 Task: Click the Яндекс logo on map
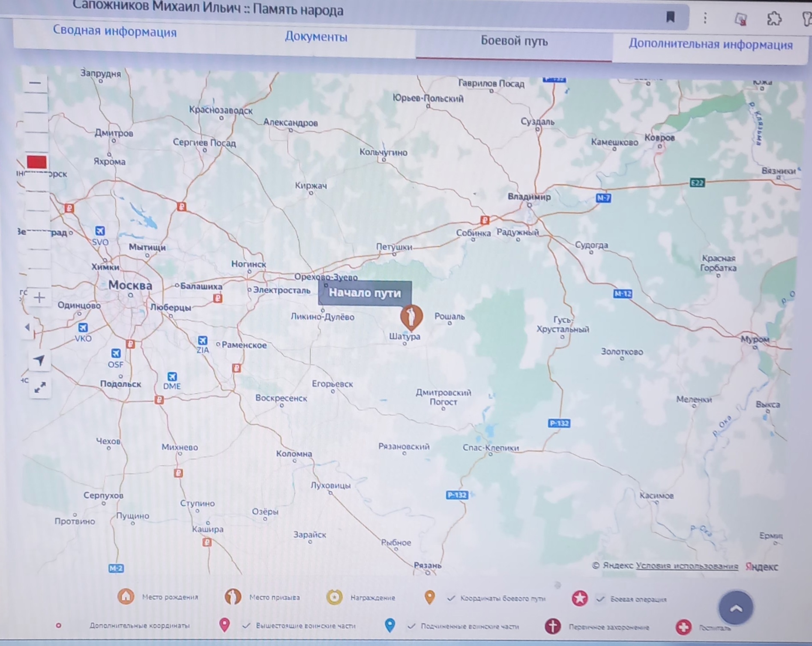(x=762, y=567)
